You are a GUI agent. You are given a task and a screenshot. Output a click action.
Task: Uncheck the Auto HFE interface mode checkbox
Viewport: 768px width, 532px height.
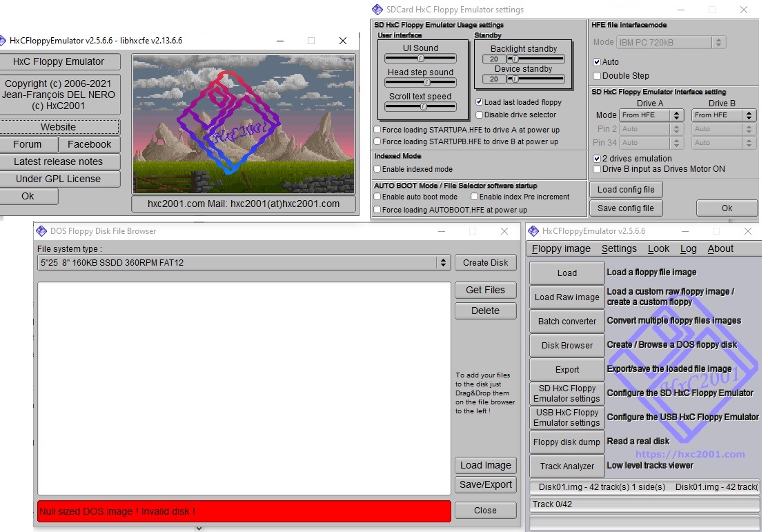point(597,62)
